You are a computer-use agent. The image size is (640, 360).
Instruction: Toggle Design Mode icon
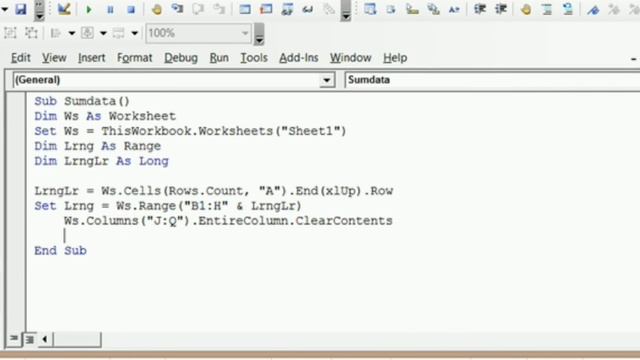[x=64, y=9]
